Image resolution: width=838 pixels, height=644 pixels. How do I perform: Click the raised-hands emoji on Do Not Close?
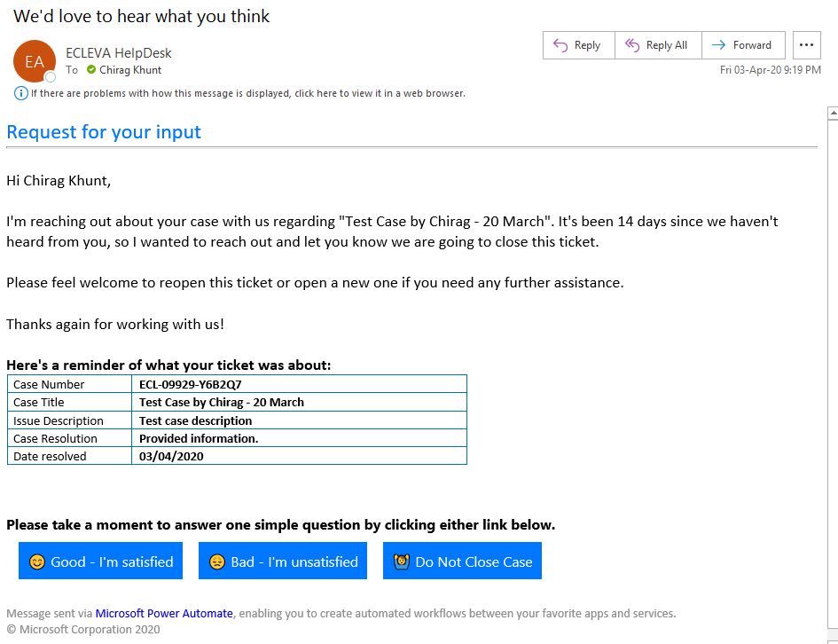402,562
